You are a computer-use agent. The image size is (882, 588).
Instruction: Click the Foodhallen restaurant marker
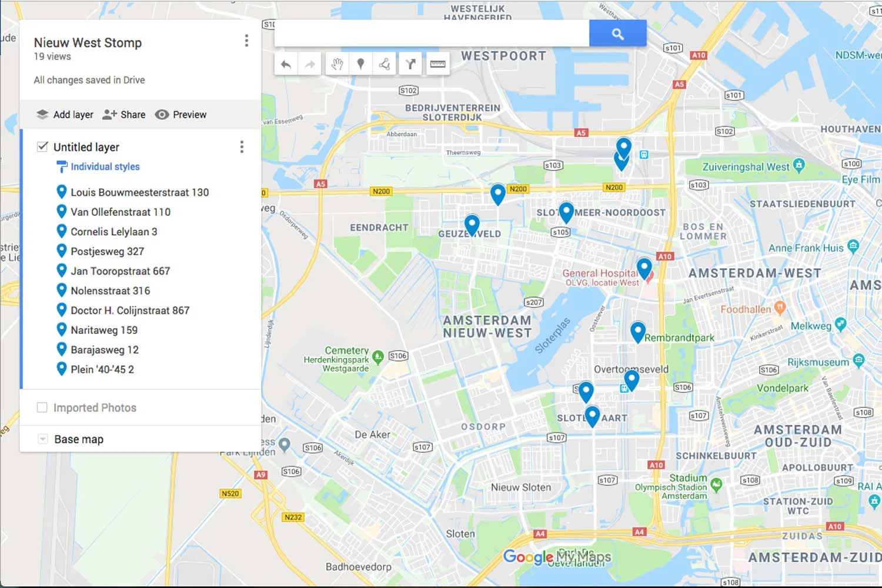pyautogui.click(x=780, y=308)
